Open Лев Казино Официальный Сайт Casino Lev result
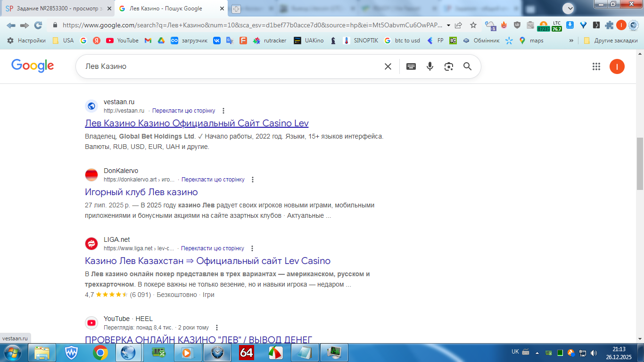Screen dimensions: 644x362 pyautogui.click(x=197, y=123)
